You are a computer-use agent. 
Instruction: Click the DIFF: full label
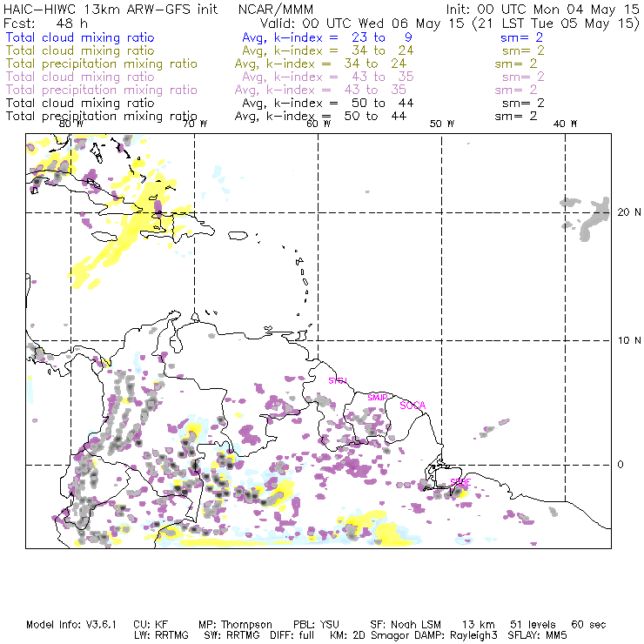point(292,635)
